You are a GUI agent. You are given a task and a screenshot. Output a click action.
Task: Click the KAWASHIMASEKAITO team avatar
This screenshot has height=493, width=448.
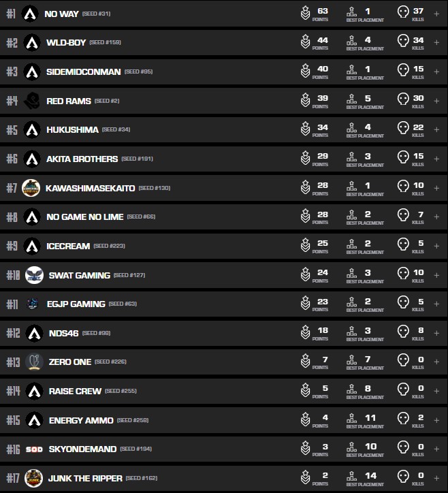tap(31, 188)
